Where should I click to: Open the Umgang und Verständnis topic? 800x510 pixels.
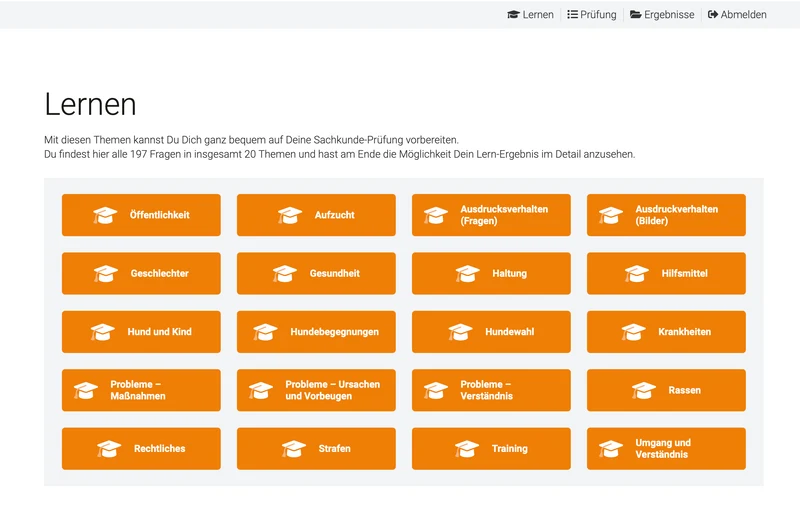pyautogui.click(x=666, y=449)
